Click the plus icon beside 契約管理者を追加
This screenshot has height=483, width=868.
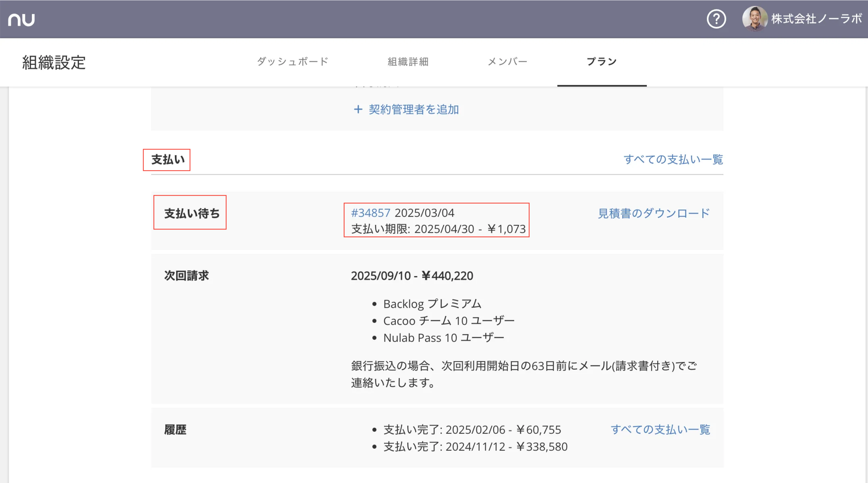coord(358,109)
